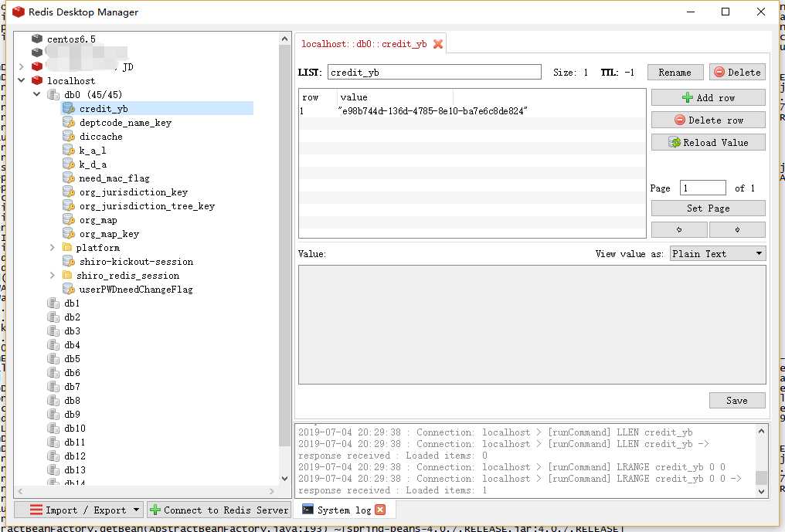
Task: Click the userPWDneedChangeFlag key icon
Action: 69,290
